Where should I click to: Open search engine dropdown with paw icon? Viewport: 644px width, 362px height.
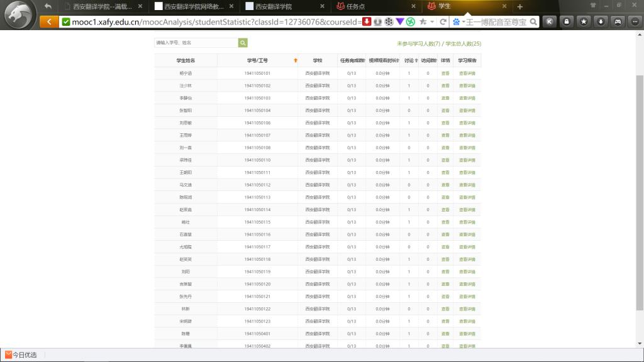(457, 22)
